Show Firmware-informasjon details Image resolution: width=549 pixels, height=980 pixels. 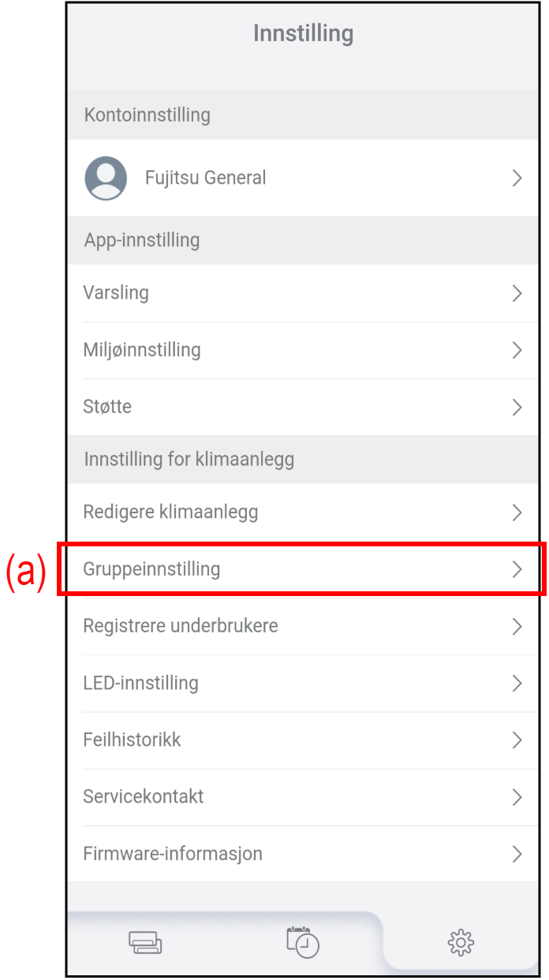[x=173, y=853]
